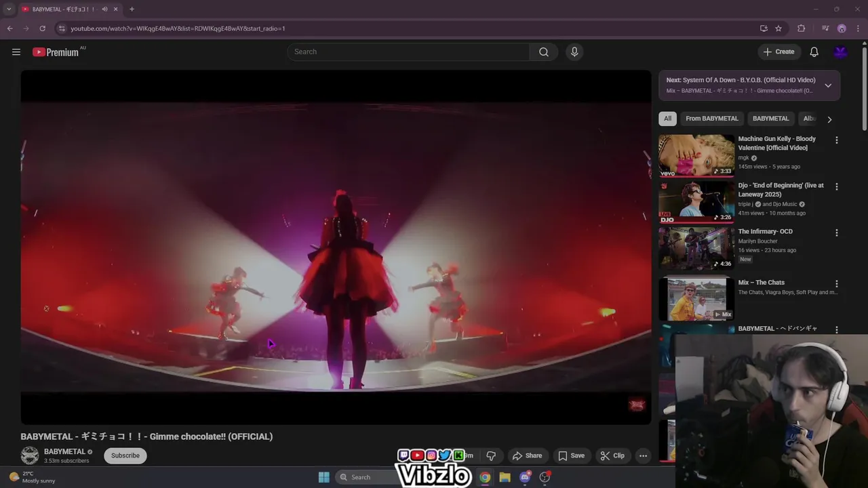Open File Explorer from the taskbar

505,477
